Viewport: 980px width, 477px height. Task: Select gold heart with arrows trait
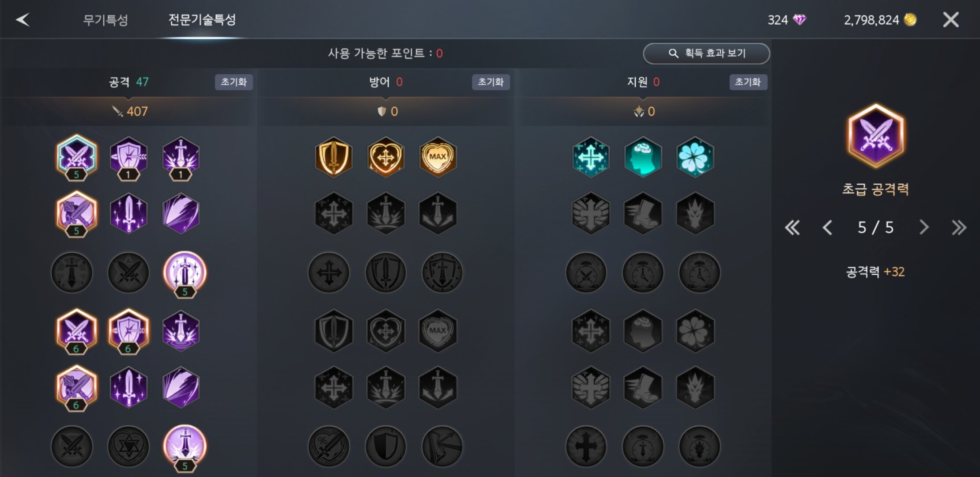[386, 156]
